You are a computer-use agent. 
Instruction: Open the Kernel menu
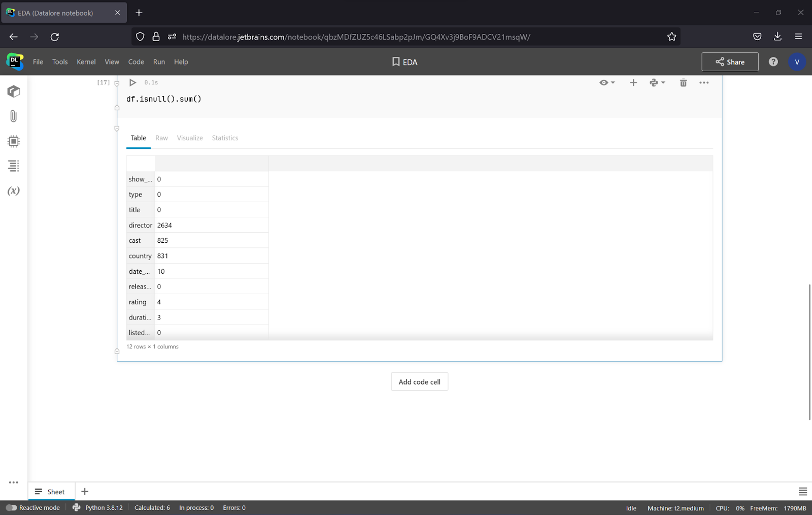click(86, 61)
